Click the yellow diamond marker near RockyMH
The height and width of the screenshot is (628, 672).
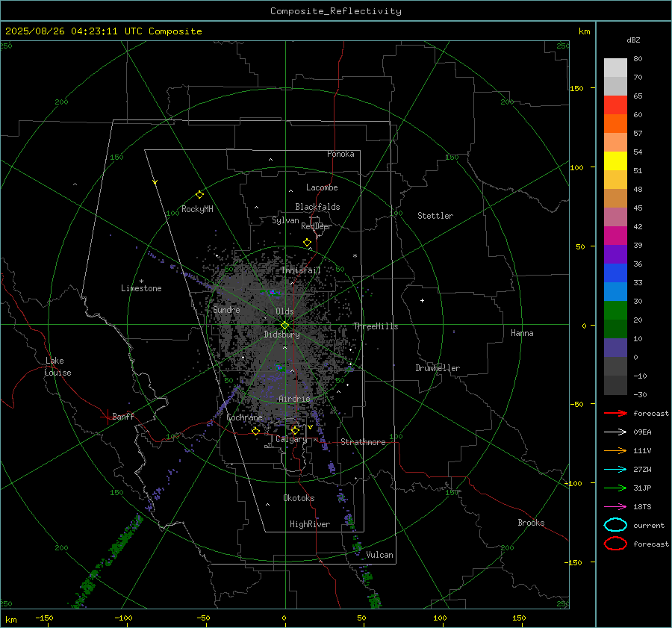tap(199, 195)
